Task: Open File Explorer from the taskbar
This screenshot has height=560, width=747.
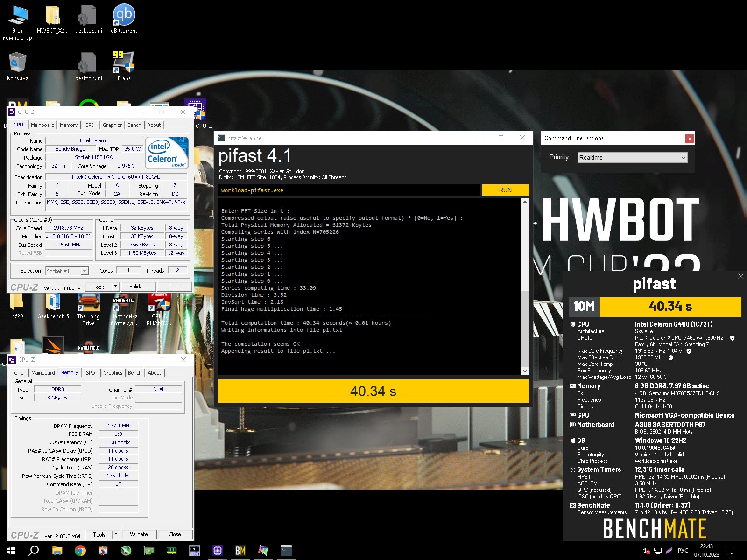Action: [x=57, y=551]
